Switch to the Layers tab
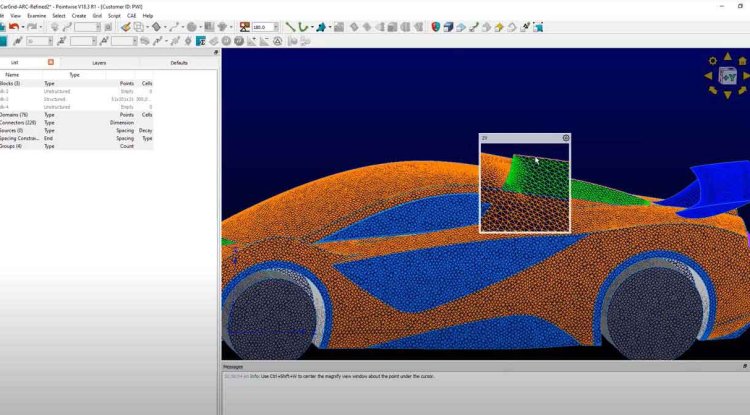The height and width of the screenshot is (415, 750). (x=99, y=63)
